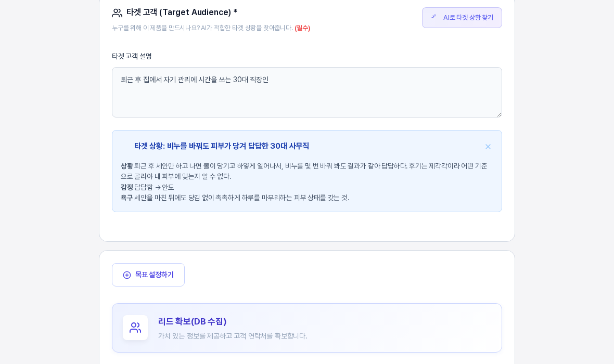Click the text 가치 있는 정보를 제공하고 고객 연락처를 확보합니다

[x=233, y=336]
